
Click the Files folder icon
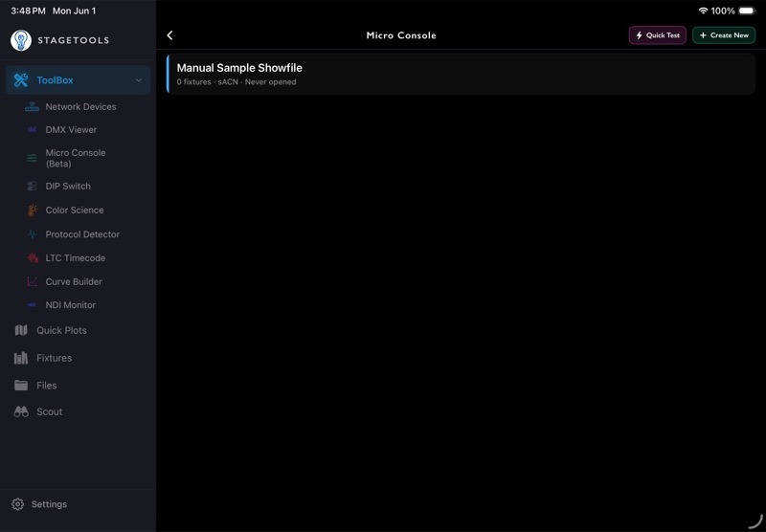pyautogui.click(x=21, y=386)
